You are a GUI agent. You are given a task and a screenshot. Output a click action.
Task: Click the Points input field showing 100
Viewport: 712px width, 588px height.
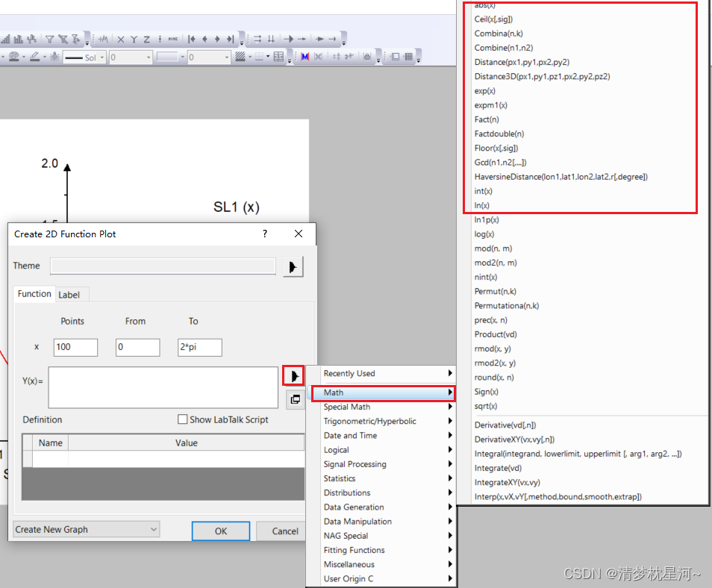coord(75,347)
